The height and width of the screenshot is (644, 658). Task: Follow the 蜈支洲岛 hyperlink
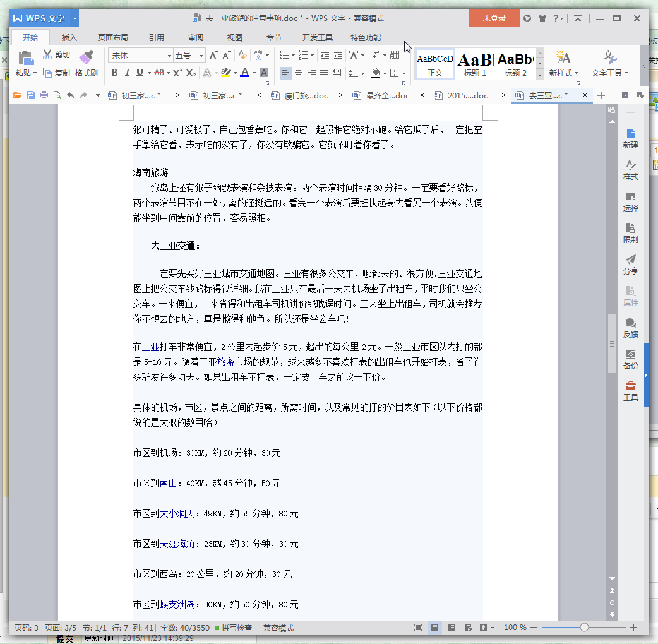click(x=177, y=605)
